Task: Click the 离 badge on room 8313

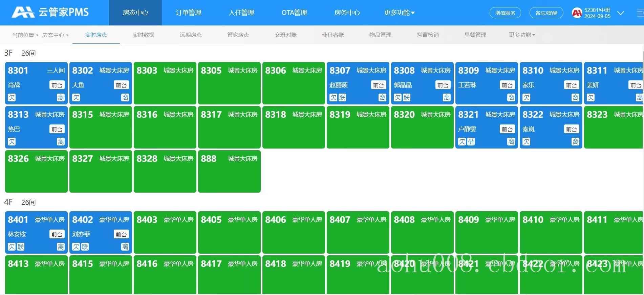Action: pos(61,142)
